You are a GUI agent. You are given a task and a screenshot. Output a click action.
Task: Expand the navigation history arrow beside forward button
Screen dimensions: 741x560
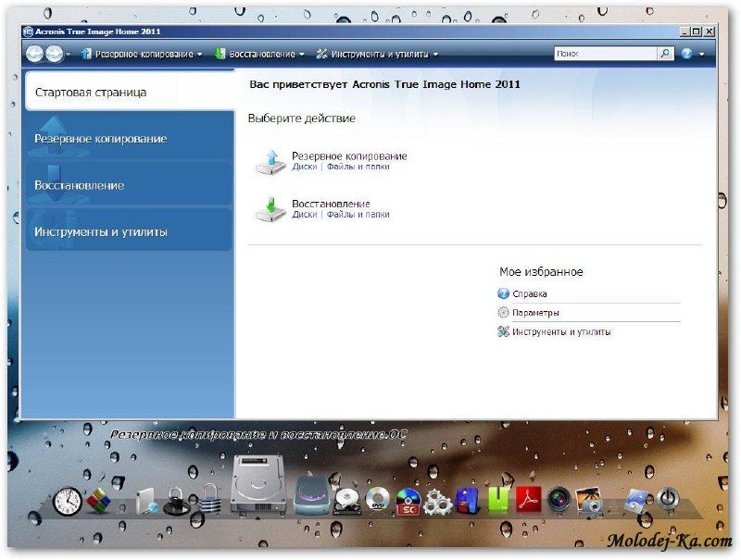pyautogui.click(x=68, y=55)
